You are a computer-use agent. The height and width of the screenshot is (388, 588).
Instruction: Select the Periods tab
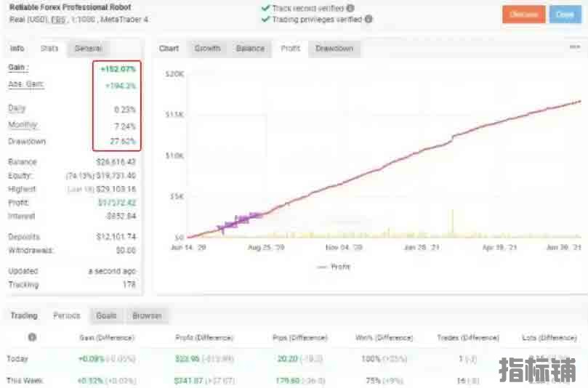click(67, 316)
